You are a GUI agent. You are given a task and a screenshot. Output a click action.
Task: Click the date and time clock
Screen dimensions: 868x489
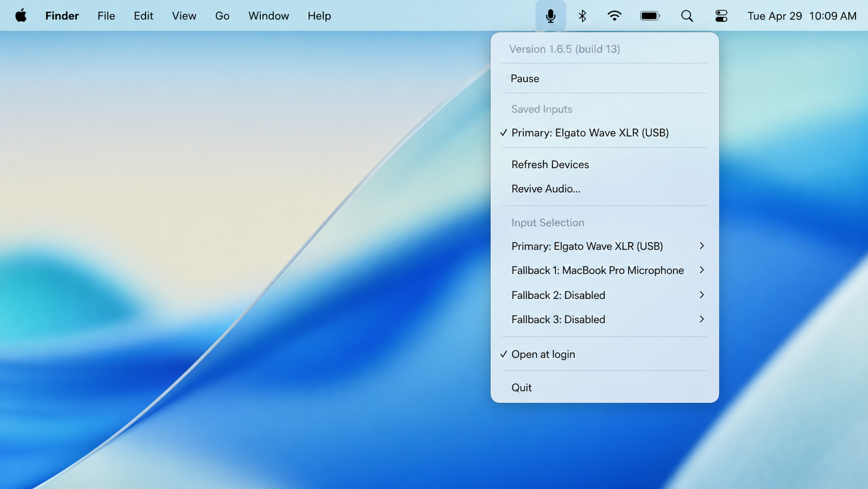click(802, 16)
